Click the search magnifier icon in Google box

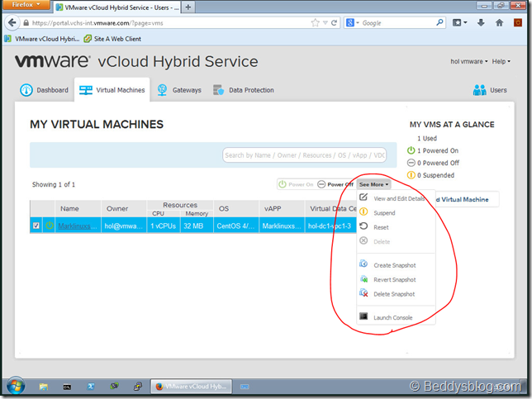[x=439, y=23]
